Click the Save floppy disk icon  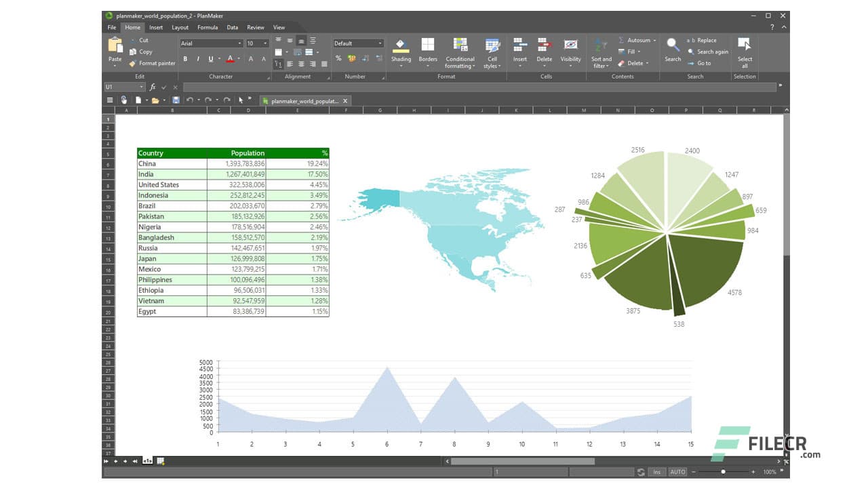[176, 100]
